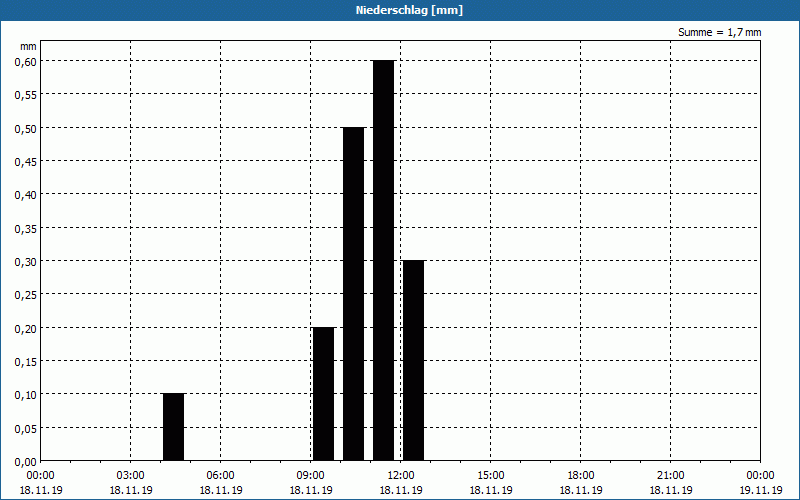
Task: Click the 06:00 time axis label
Action: pos(220,476)
